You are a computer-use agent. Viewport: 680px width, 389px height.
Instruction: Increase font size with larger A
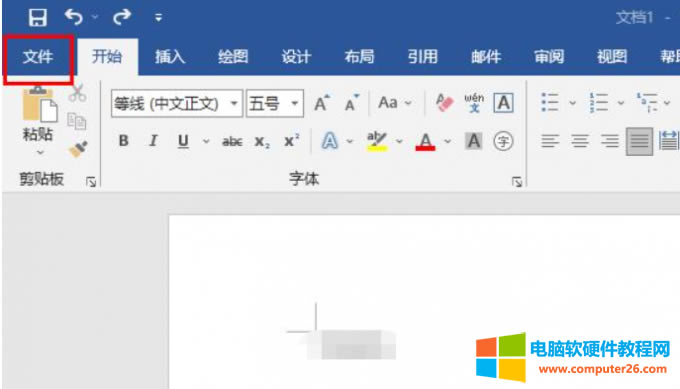click(321, 103)
